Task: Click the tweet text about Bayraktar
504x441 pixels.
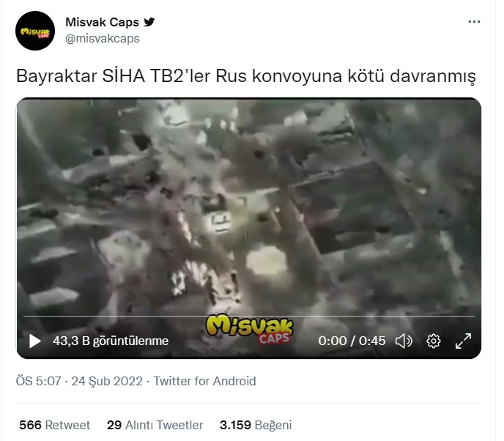Action: coord(246,76)
